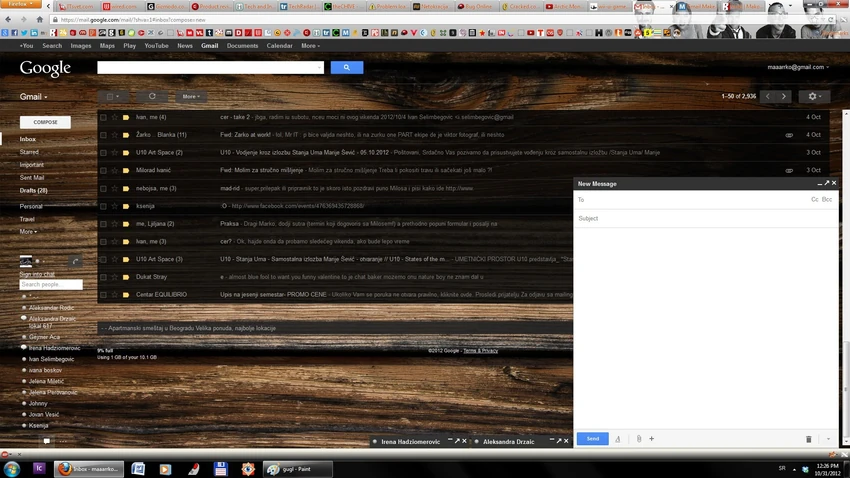
Task: Send the new message
Action: pyautogui.click(x=593, y=438)
